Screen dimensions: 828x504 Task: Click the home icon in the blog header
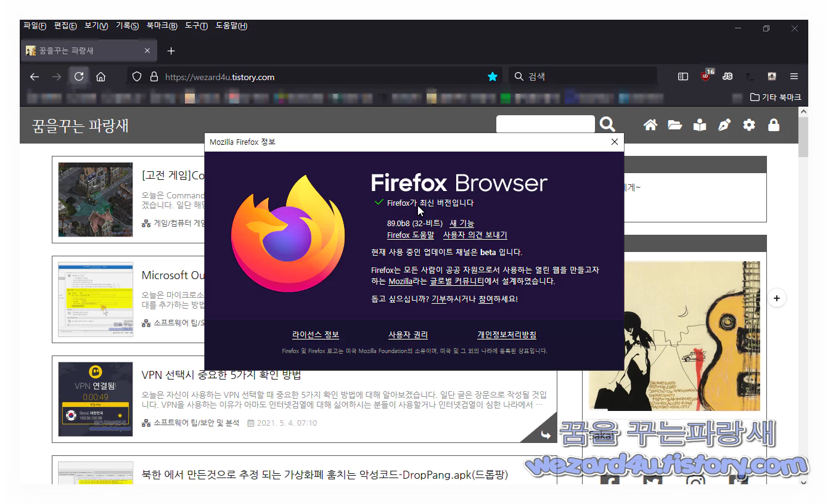tap(650, 124)
